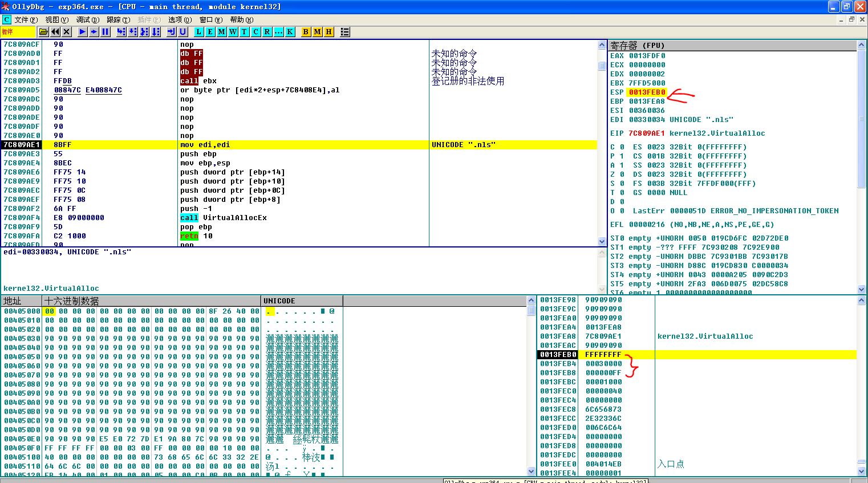Click the 地址 column header in the dump pane
Viewport: 868px width, 483px height.
point(22,301)
